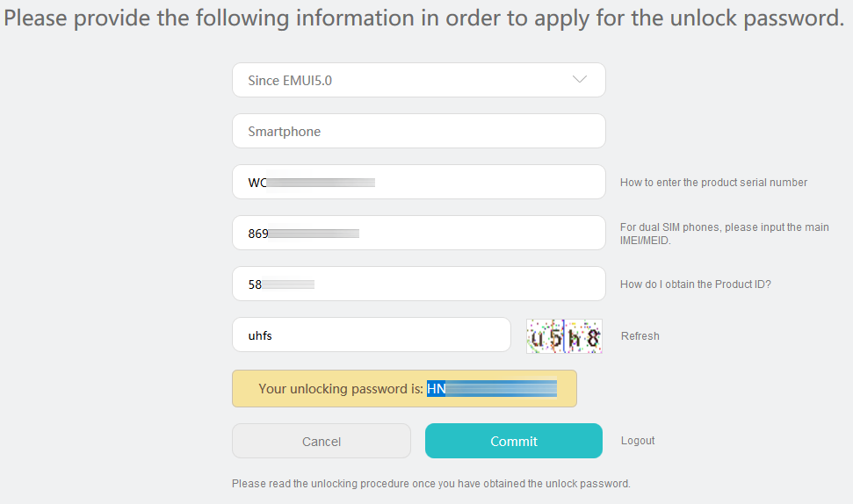Focus the serial number field starting with WC
Image resolution: width=853 pixels, height=504 pixels.
pos(418,182)
